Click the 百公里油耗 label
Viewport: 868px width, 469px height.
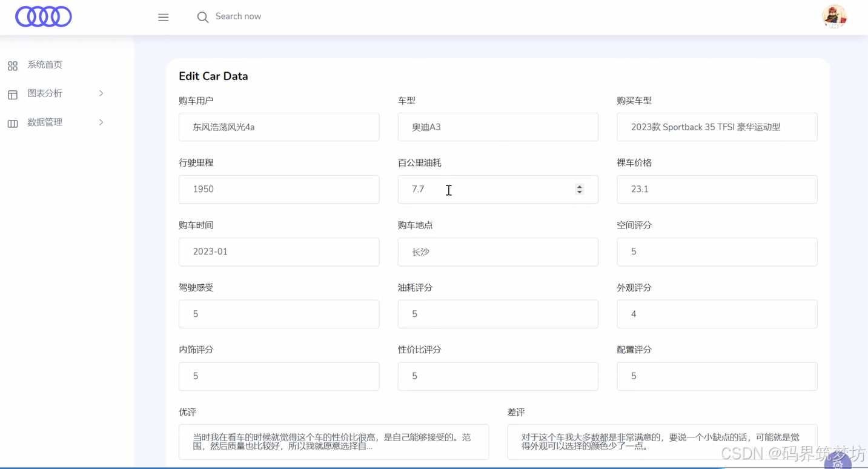[x=420, y=163]
